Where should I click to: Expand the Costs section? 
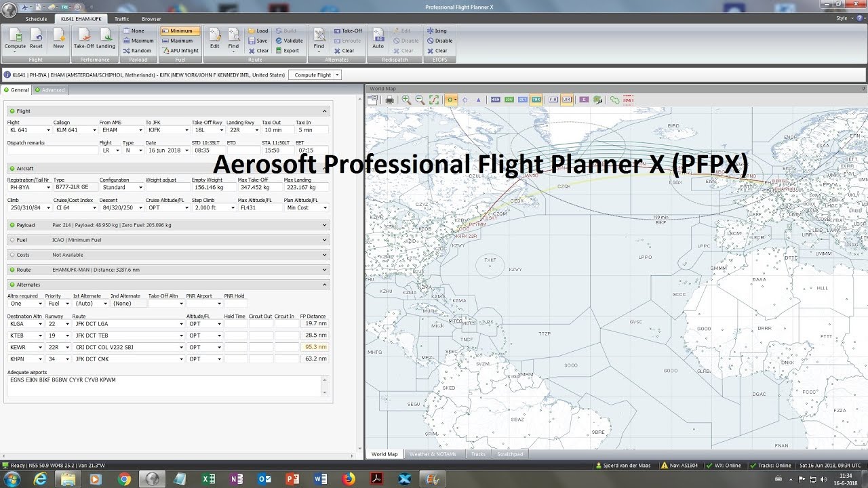[x=324, y=255]
